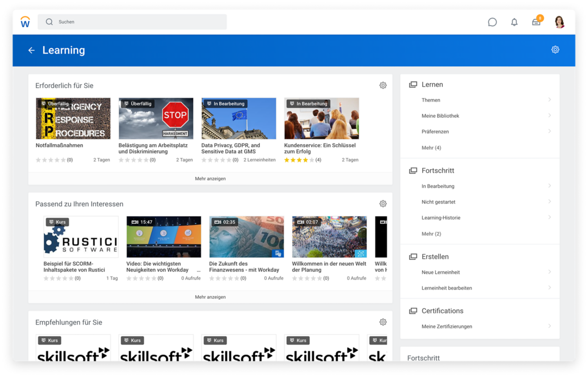Open settings gear for Erforderlich für Sie
Screen dimensions: 588x377
[383, 85]
